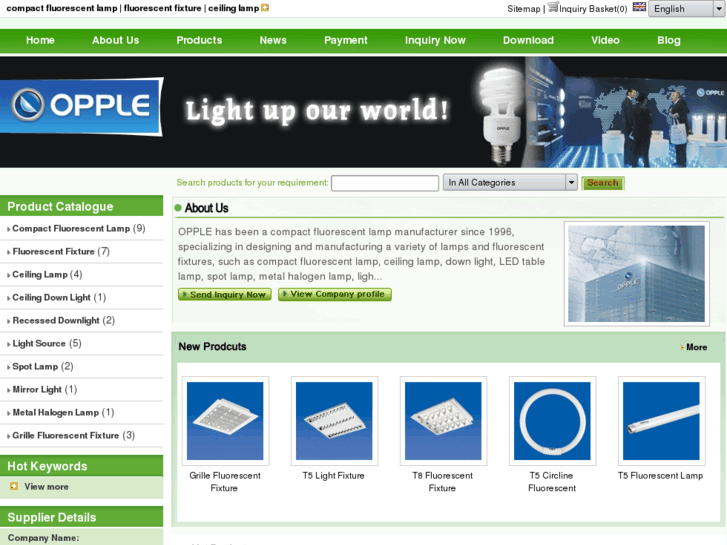
Task: Open Compact Fluorescent Lamp category
Action: (71, 229)
